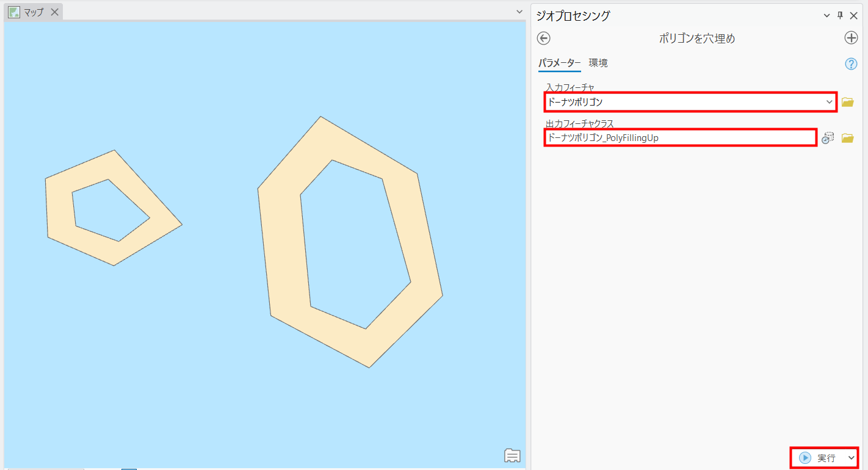Screen dimensions: 868x470
Task: Open the ジオプロセシング pane options chevron
Action: (827, 15)
